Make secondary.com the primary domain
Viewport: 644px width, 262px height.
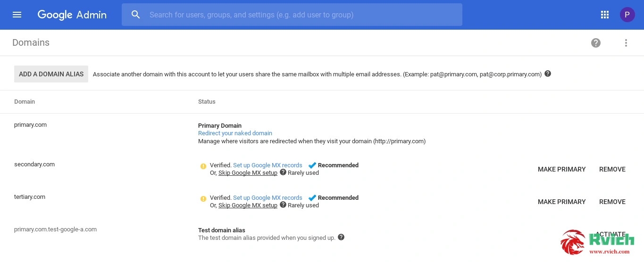coord(561,169)
